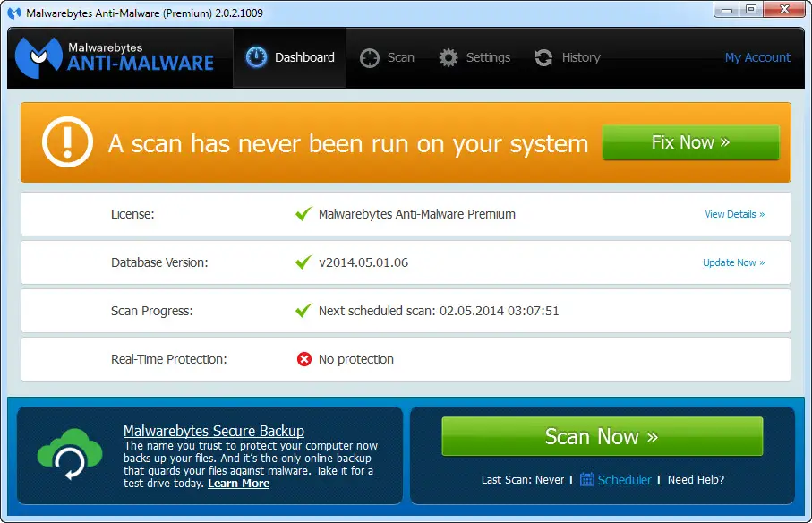Click the History refresh arrows icon

[x=543, y=57]
